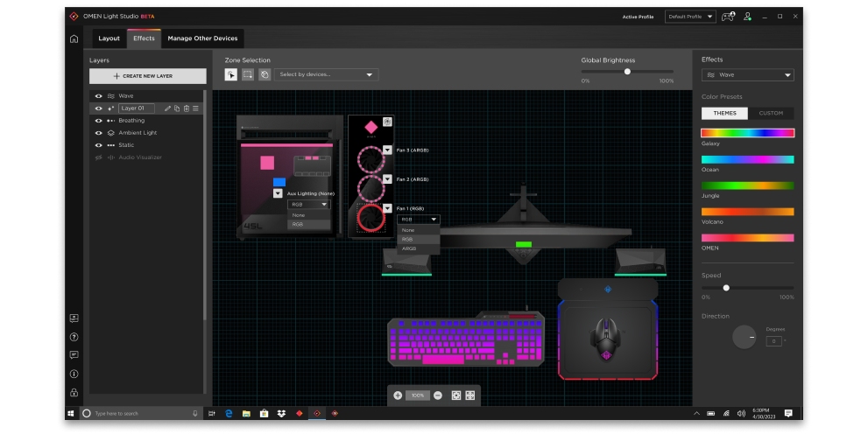
Task: Toggle the Fan 1 (RGB) dropdown arrow
Action: pos(387,208)
